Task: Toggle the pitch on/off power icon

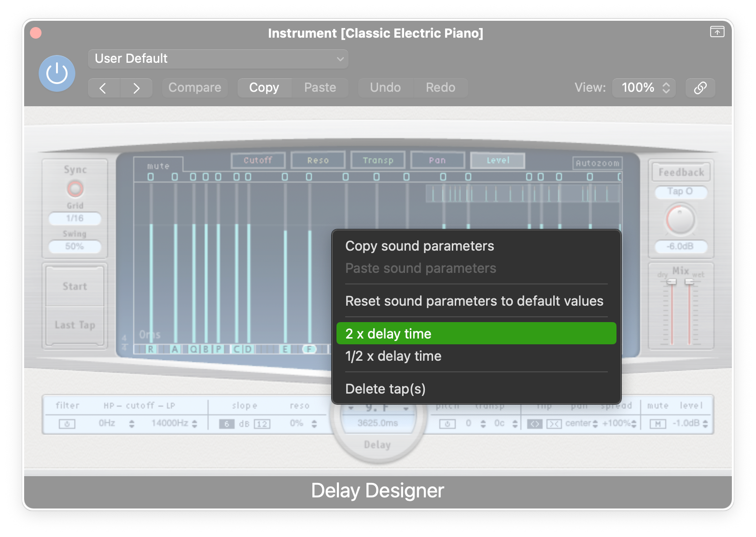Action: pos(447,424)
